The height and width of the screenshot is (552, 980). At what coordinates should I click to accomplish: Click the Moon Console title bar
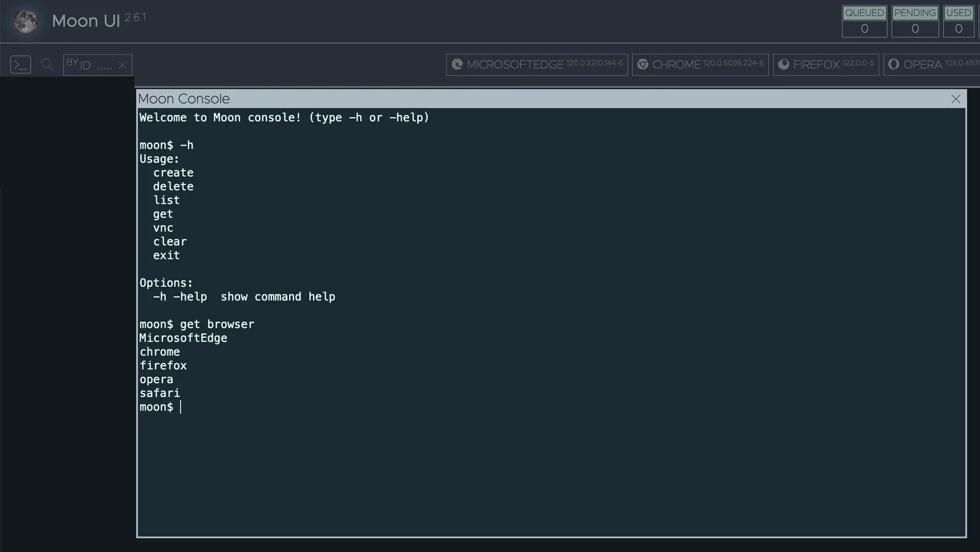[551, 99]
